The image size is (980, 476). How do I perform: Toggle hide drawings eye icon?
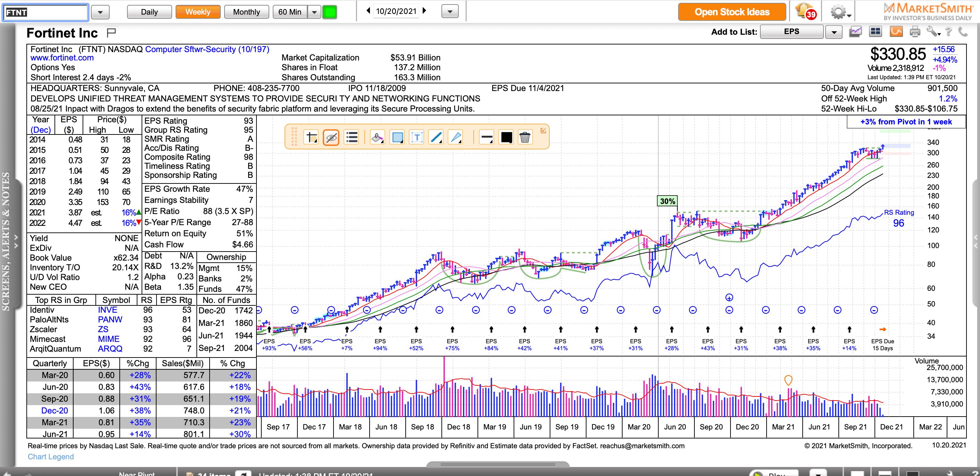(x=331, y=137)
